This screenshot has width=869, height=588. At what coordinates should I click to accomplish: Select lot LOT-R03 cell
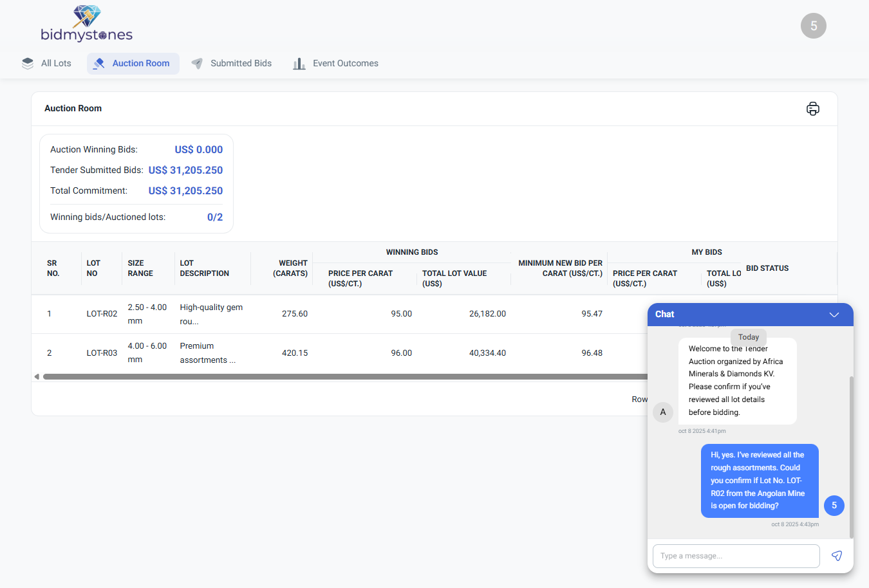click(x=102, y=353)
